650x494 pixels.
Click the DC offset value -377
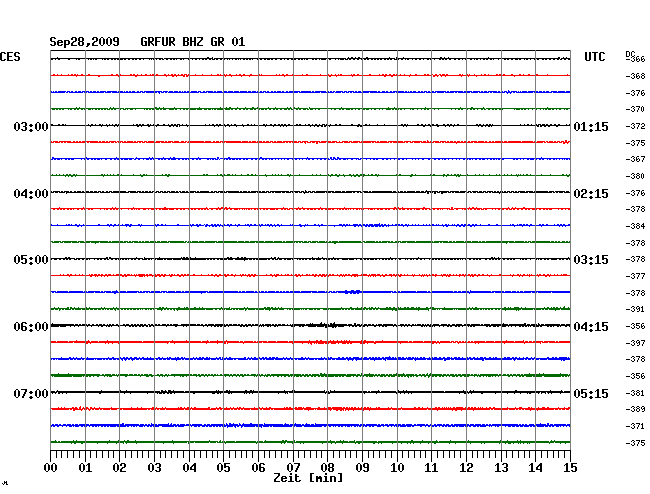pos(635,276)
